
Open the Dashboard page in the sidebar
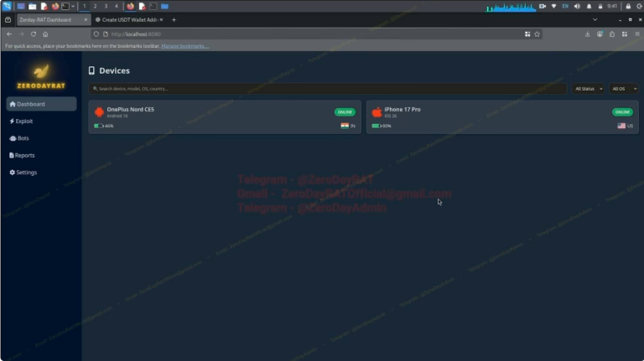click(x=41, y=104)
